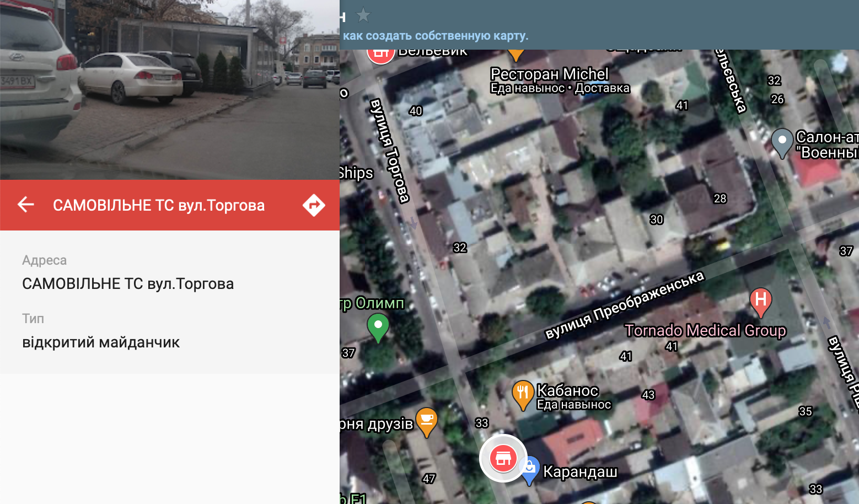This screenshot has width=859, height=504.
Task: Open the street photo of parked cars
Action: tap(170, 89)
